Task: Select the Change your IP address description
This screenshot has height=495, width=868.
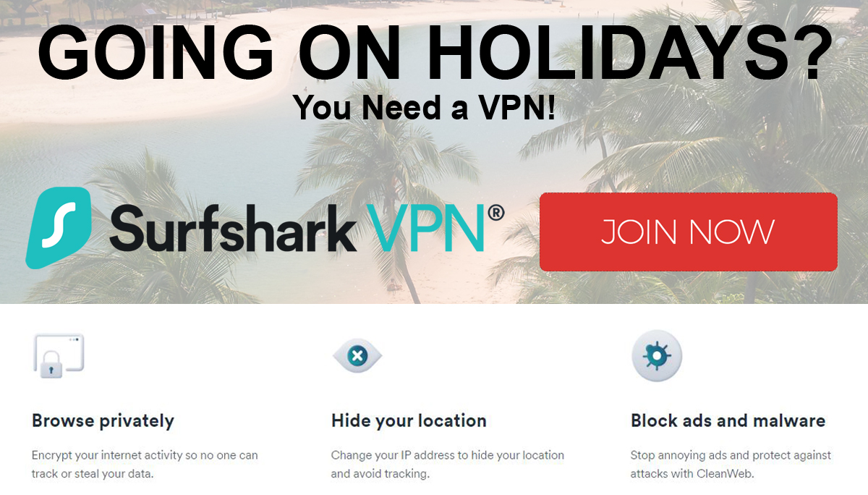Action: coord(447,465)
